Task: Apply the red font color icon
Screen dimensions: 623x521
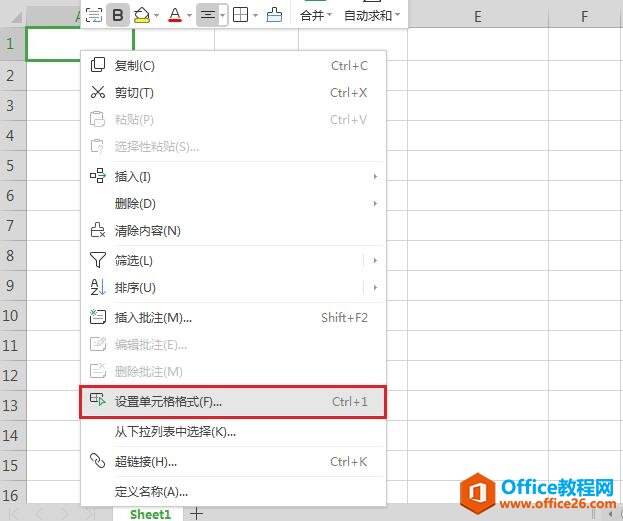Action: (x=175, y=15)
